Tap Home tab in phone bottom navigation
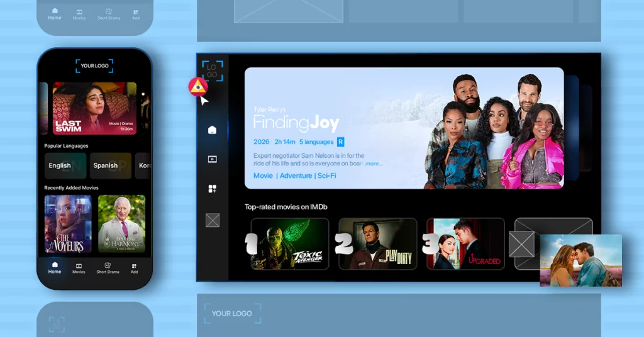 click(55, 268)
